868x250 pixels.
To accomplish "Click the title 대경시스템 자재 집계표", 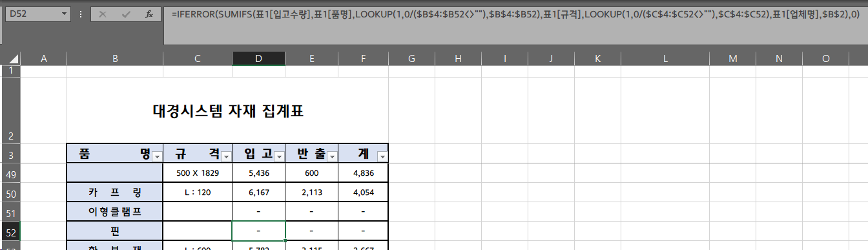I will click(228, 112).
